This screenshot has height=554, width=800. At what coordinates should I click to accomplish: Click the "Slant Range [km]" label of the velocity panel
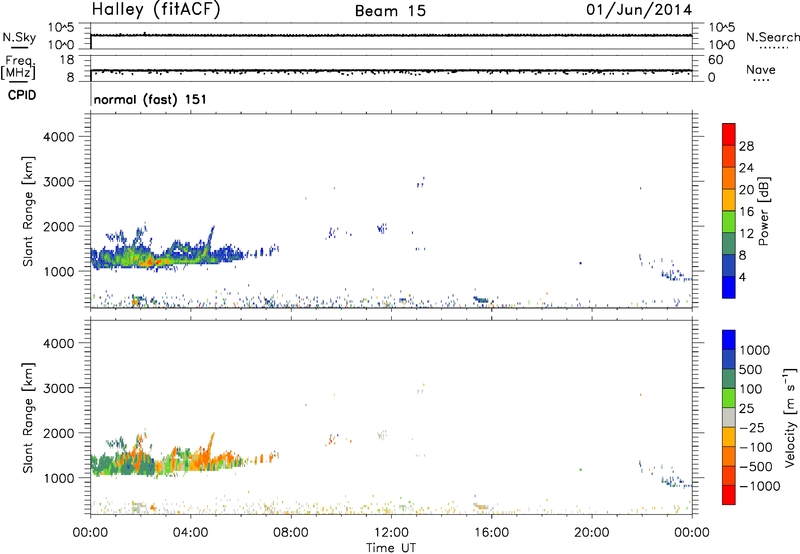pyautogui.click(x=28, y=418)
